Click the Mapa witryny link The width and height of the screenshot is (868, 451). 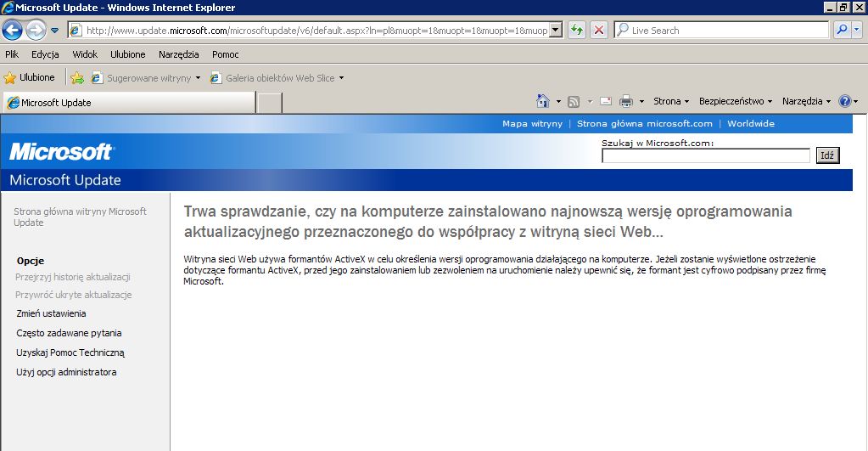tap(532, 123)
